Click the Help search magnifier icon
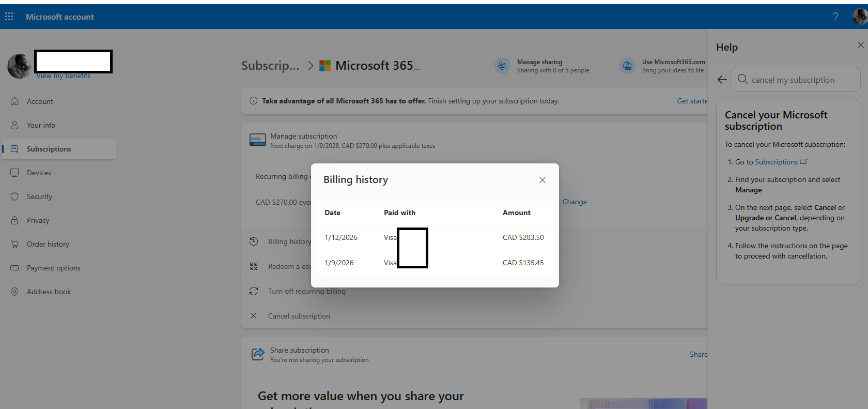 [742, 79]
